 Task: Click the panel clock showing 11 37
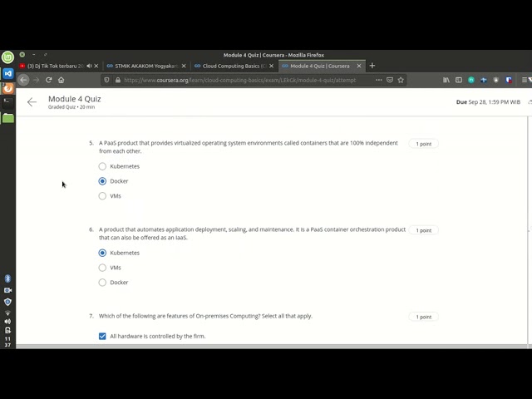point(7,342)
